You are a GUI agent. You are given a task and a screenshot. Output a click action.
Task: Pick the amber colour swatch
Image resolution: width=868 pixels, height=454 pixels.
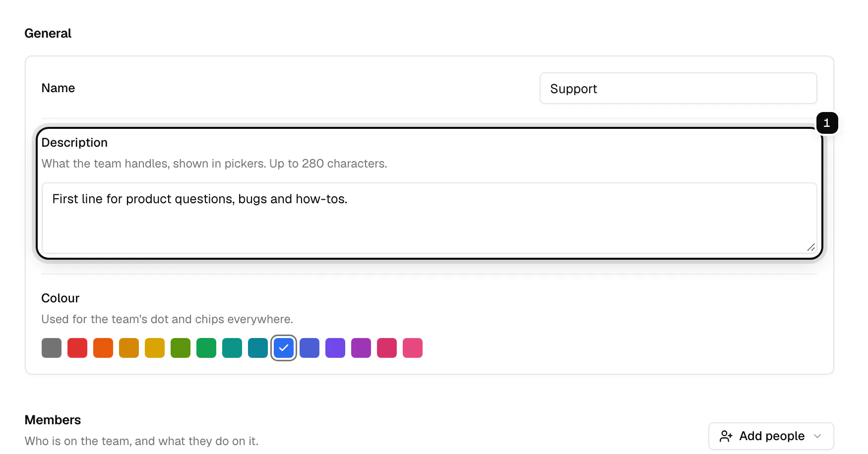point(129,348)
